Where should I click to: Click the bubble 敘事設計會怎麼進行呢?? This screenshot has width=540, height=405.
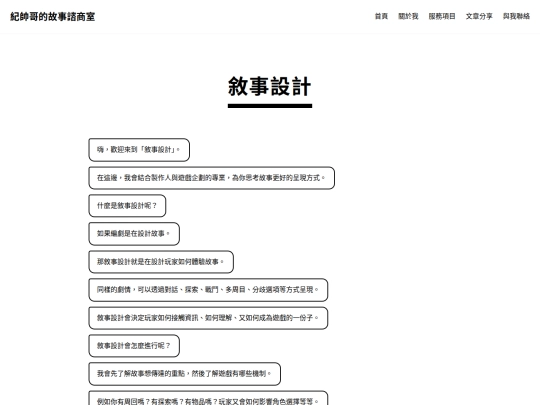click(x=134, y=346)
